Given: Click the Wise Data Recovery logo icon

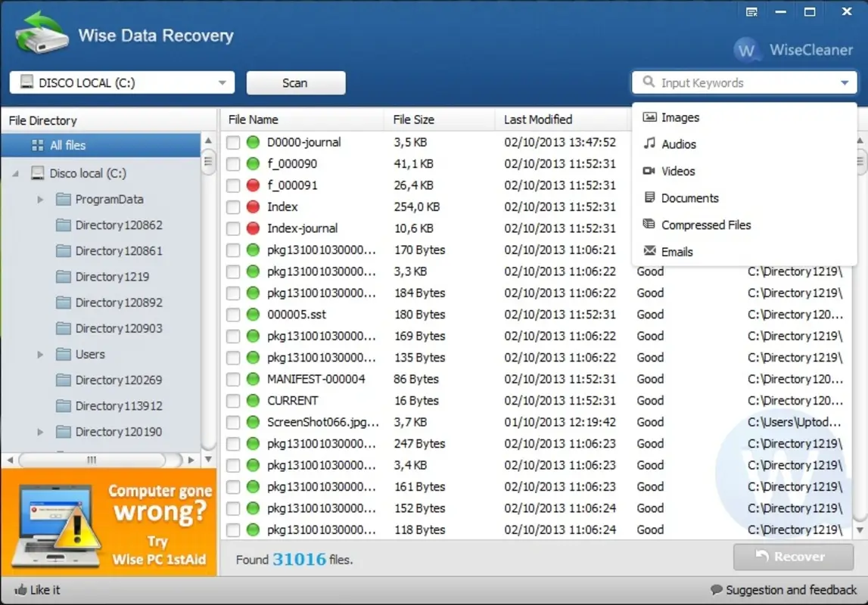Looking at the screenshot, I should [x=39, y=35].
